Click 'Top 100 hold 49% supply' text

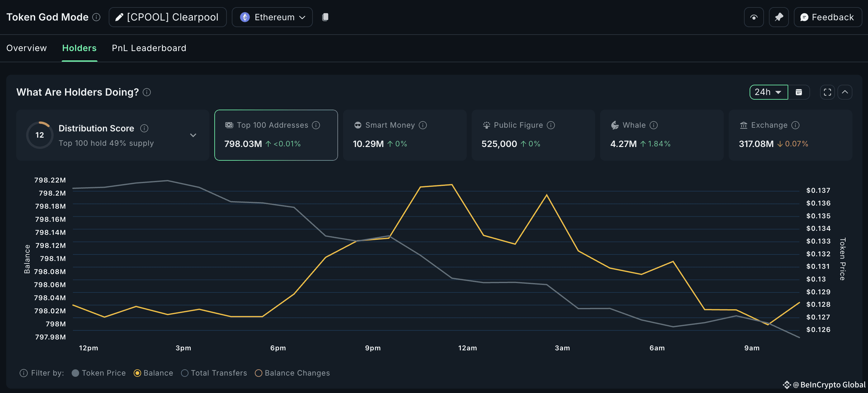pyautogui.click(x=106, y=143)
